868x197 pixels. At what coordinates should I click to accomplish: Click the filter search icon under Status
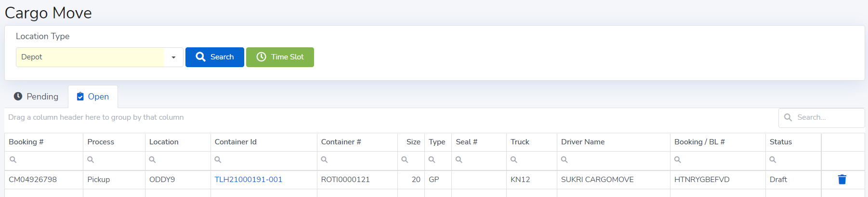pos(773,160)
